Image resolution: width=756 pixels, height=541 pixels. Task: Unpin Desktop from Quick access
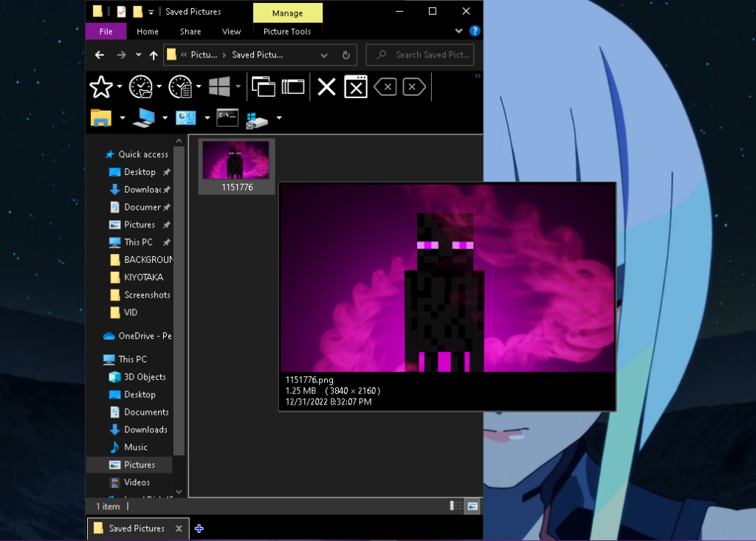pyautogui.click(x=166, y=172)
